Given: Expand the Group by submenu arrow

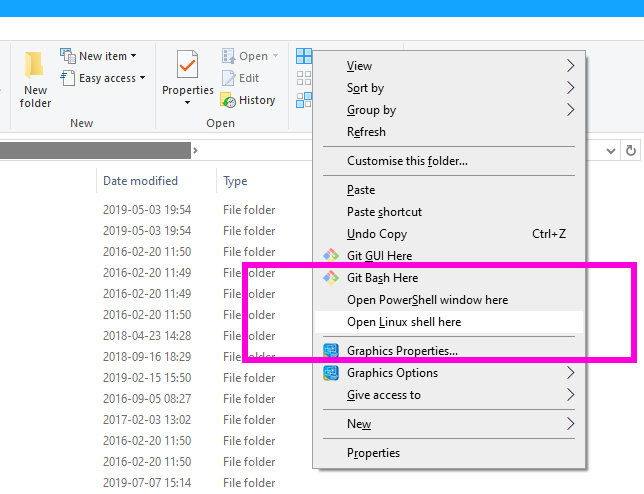Looking at the screenshot, I should [570, 110].
